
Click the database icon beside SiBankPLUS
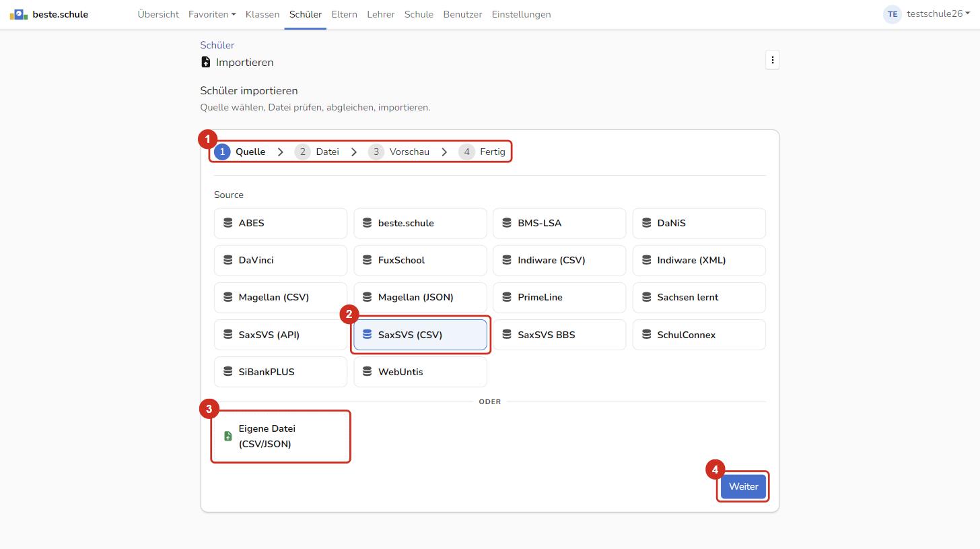click(228, 372)
